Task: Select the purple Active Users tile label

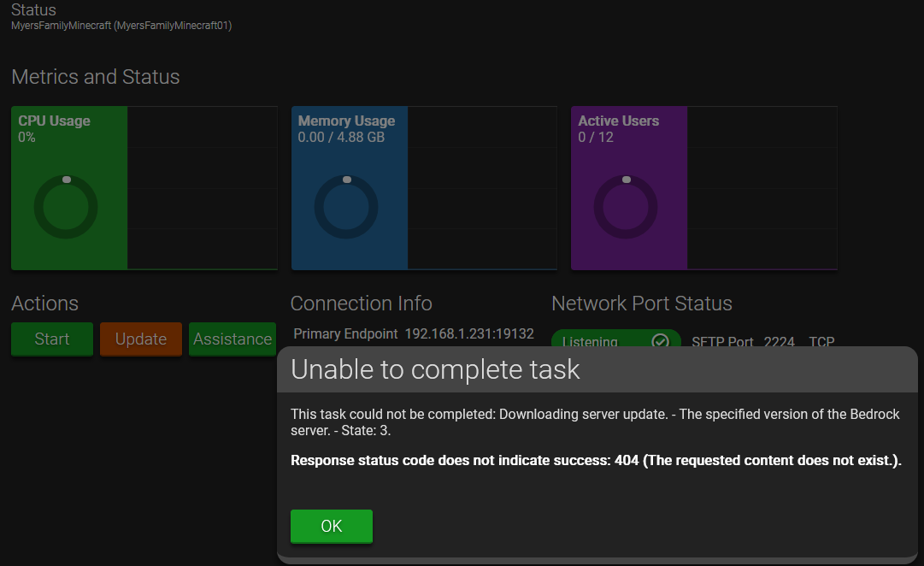Action: tap(618, 121)
